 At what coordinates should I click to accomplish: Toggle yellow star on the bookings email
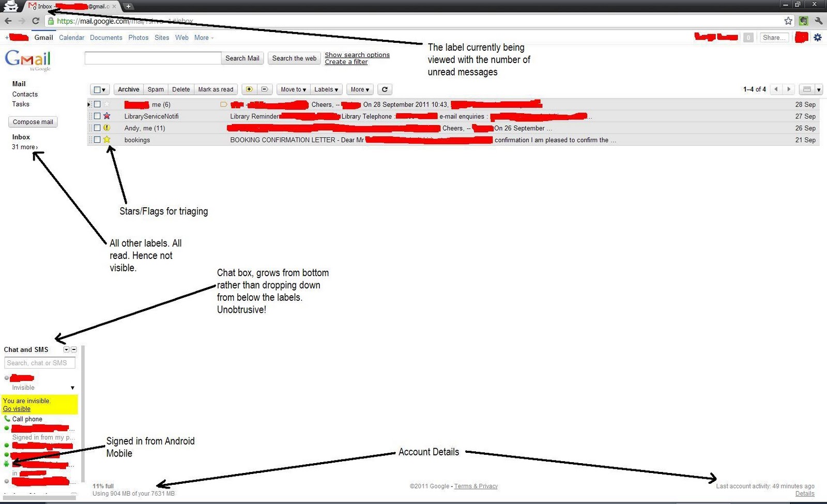pyautogui.click(x=107, y=140)
